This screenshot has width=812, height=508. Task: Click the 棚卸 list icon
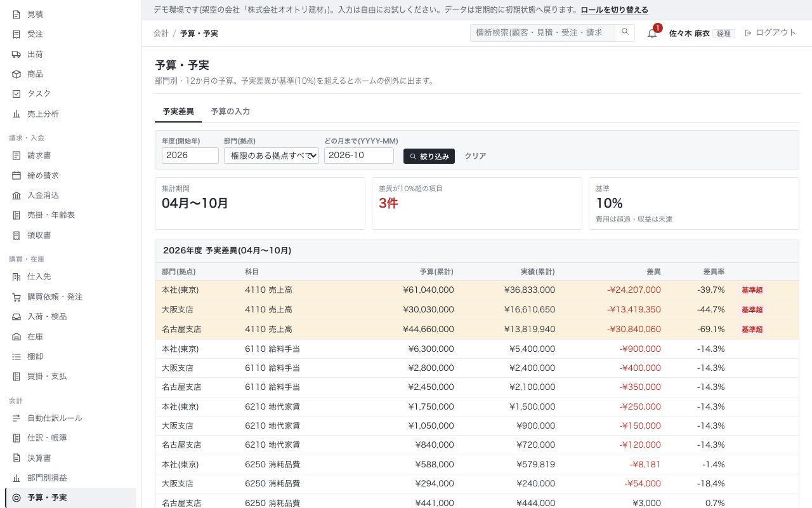[16, 357]
